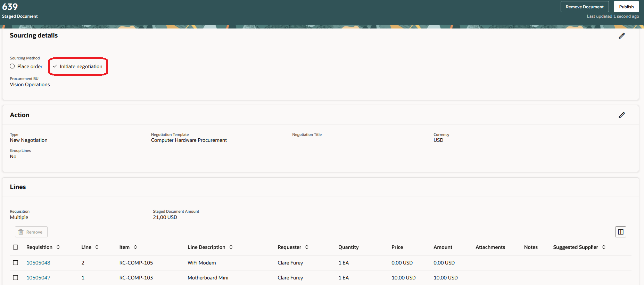Sort the Suggested Supplier column

pos(604,247)
